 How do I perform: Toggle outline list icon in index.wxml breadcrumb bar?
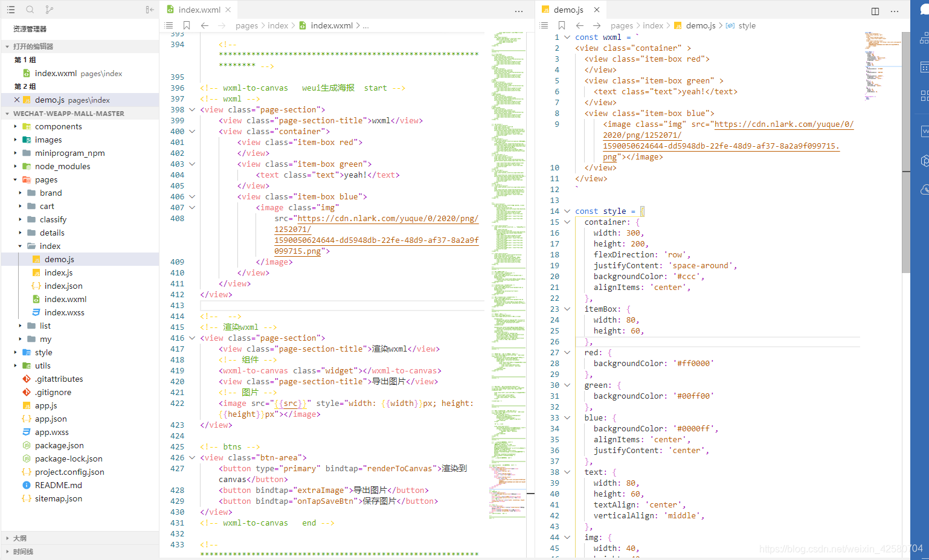point(169,25)
